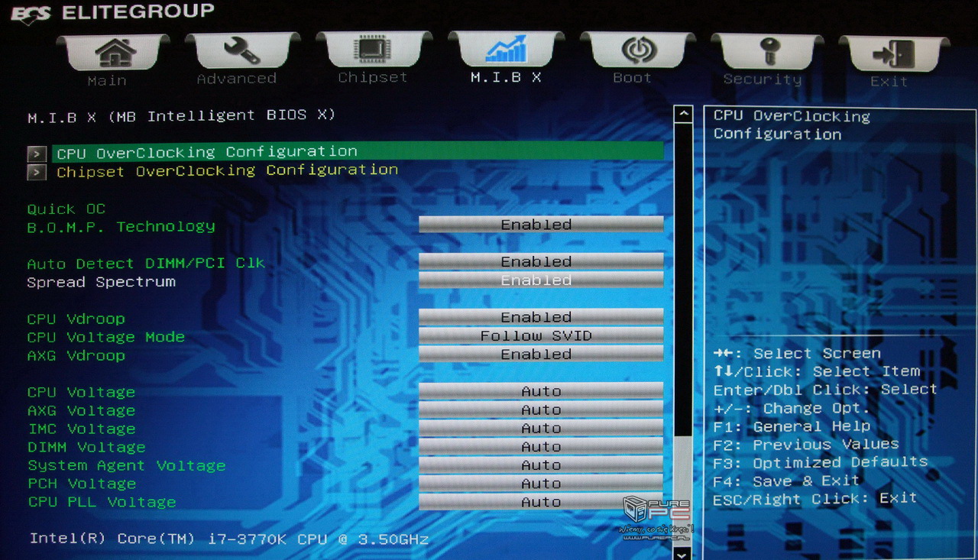Screen dimensions: 978x560
Task: Click the F1: General Help line
Action: 792,426
